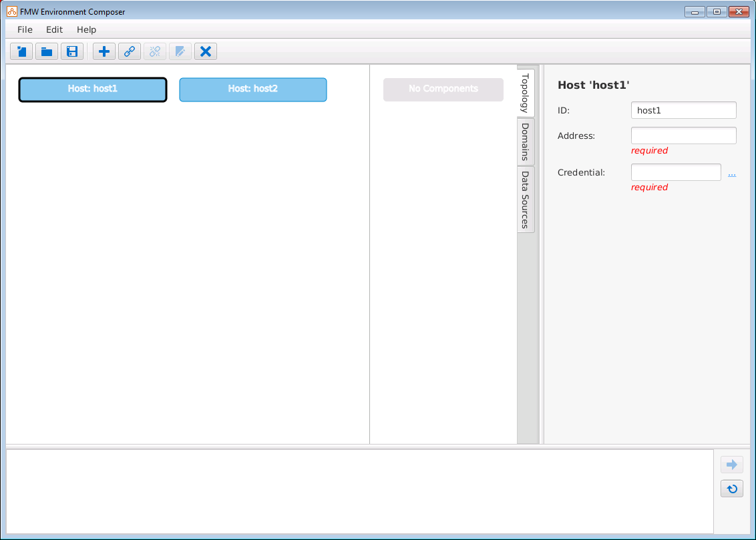Click the right arrow run icon

[x=732, y=465]
